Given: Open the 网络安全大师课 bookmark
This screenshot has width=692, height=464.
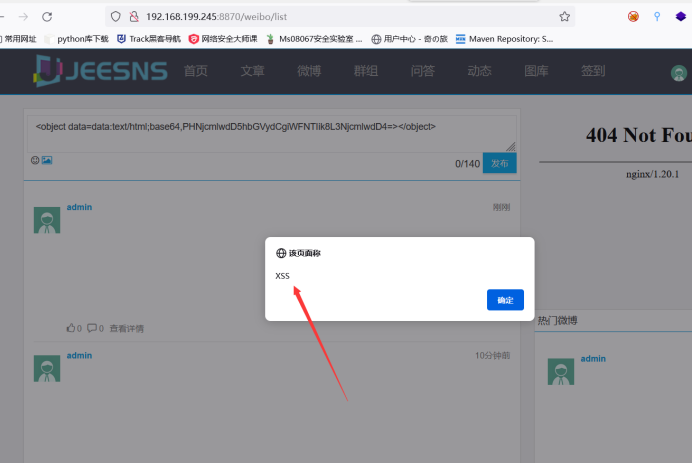Looking at the screenshot, I should pos(223,39).
